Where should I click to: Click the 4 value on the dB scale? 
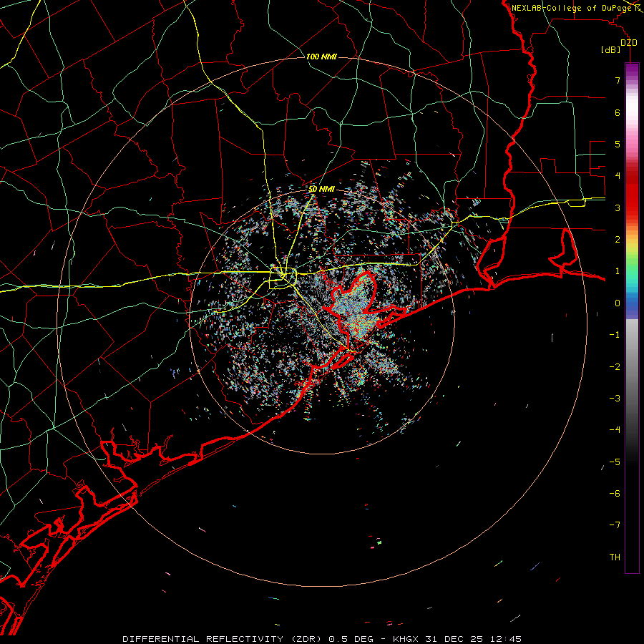click(618, 176)
